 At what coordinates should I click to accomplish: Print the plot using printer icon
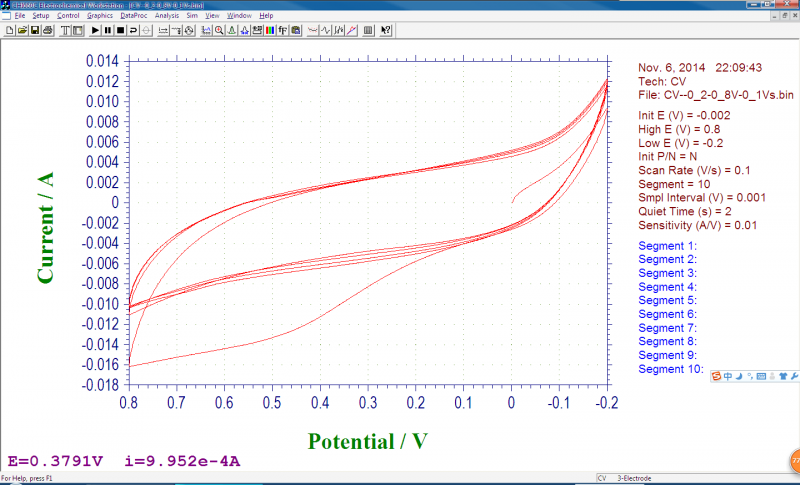click(48, 31)
